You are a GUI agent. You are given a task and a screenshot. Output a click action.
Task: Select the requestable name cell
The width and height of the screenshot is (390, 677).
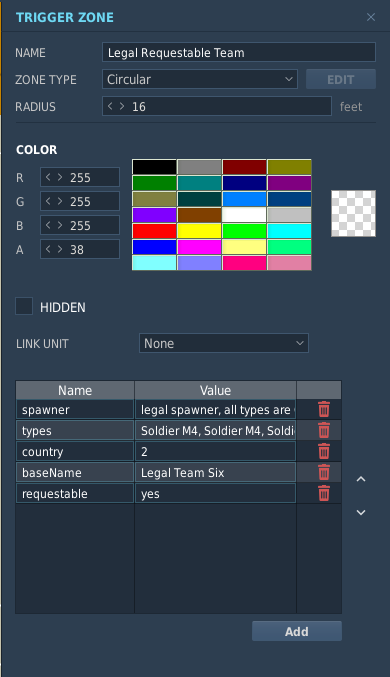pyautogui.click(x=75, y=493)
